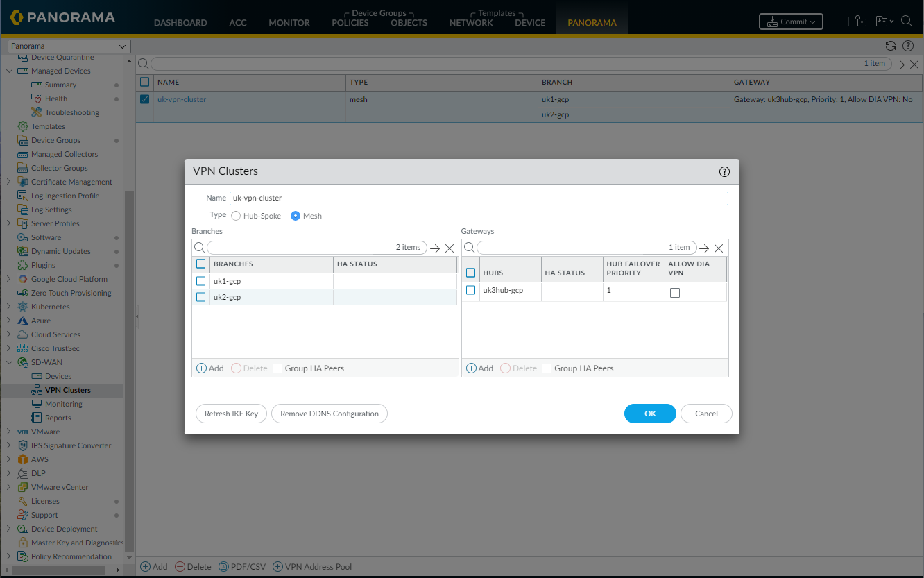The height and width of the screenshot is (578, 924).
Task: Click the Gateways search arrow icon
Action: tap(704, 248)
